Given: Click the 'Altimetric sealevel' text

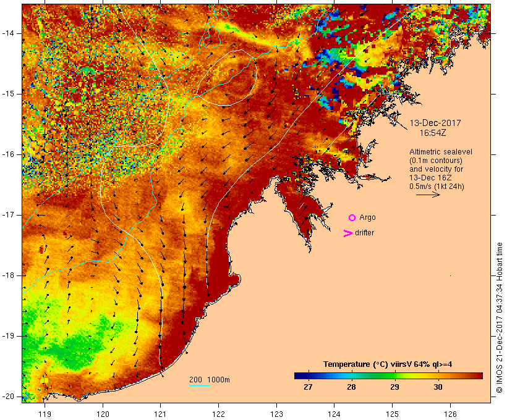Looking at the screenshot, I should (441, 152).
